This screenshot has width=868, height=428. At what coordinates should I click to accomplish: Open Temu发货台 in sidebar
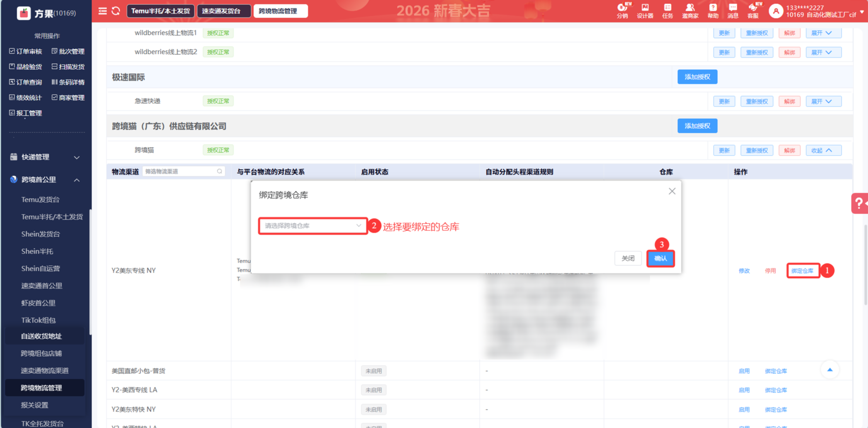click(x=40, y=199)
